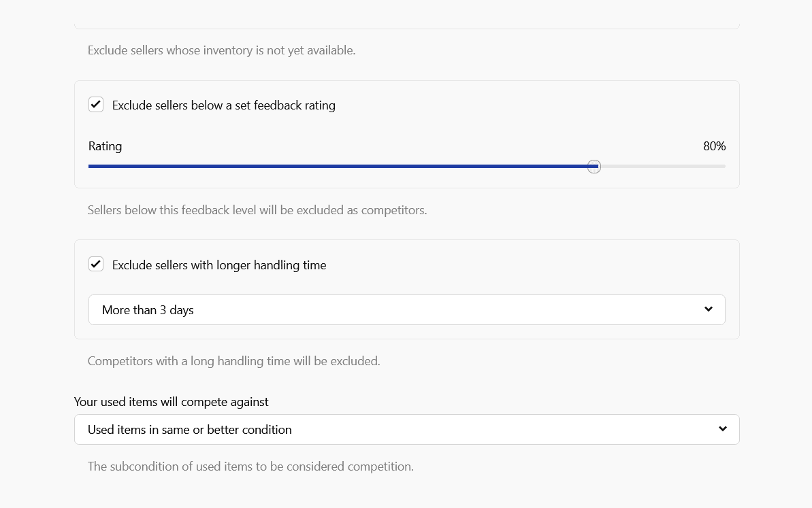Toggle the longer handling time checkbox
The width and height of the screenshot is (812, 508).
tap(96, 265)
